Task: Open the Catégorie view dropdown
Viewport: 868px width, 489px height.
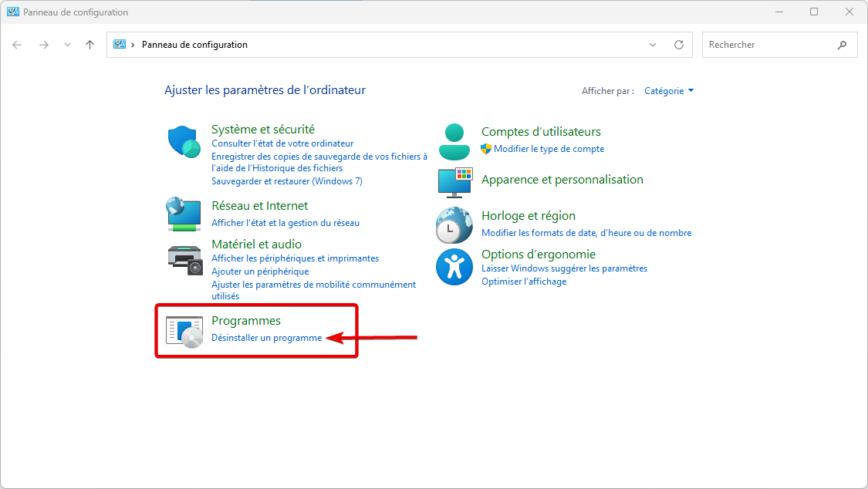Action: (x=669, y=91)
